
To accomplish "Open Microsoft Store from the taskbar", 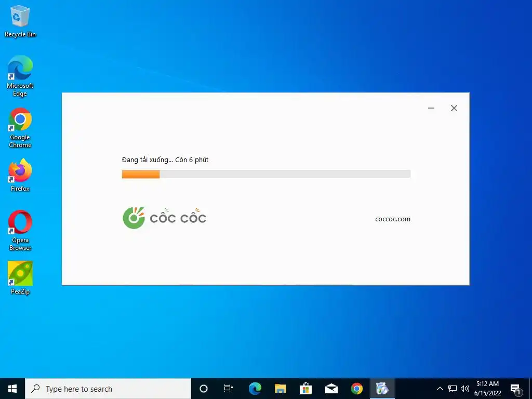I will click(x=305, y=389).
